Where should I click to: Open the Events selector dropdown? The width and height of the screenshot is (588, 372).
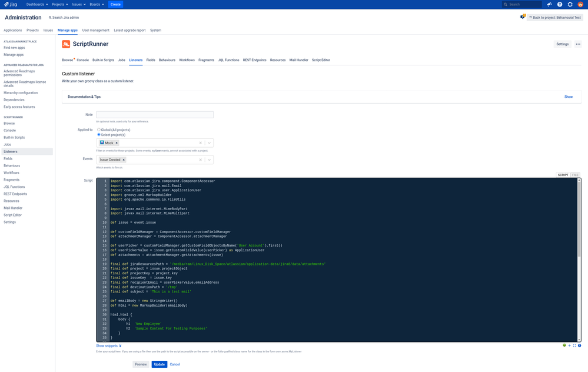(x=210, y=160)
